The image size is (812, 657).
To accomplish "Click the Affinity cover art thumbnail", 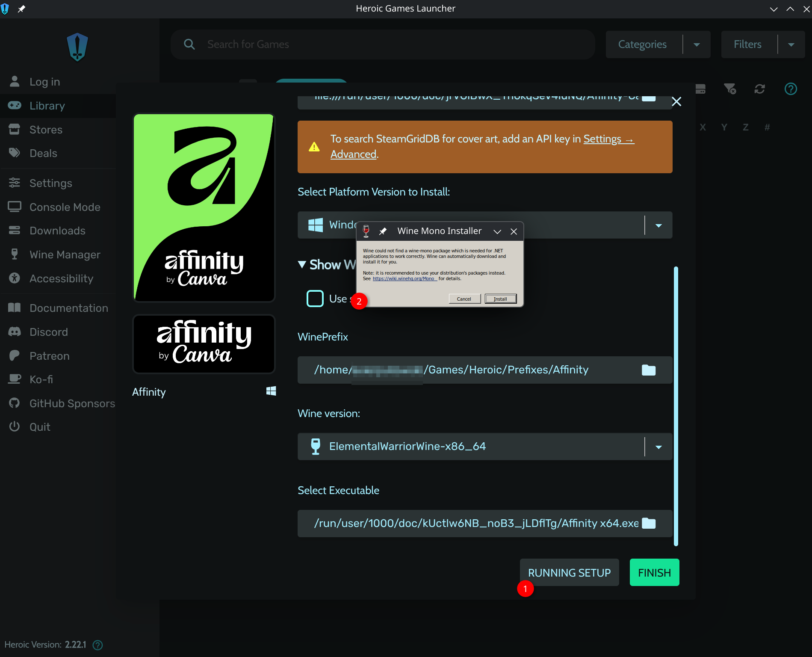I will [x=204, y=207].
